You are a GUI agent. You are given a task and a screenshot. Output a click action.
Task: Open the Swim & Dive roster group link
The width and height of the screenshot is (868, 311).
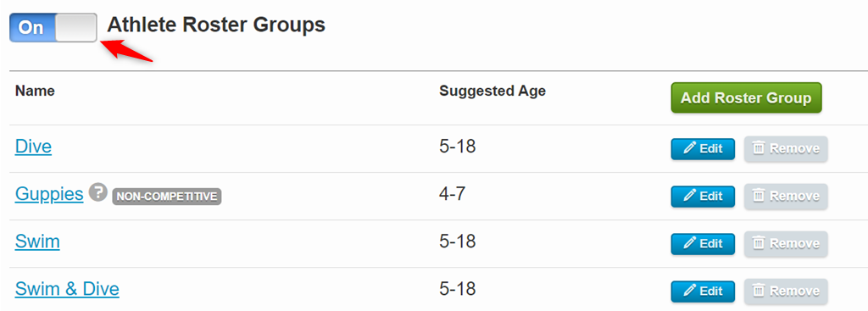point(67,290)
